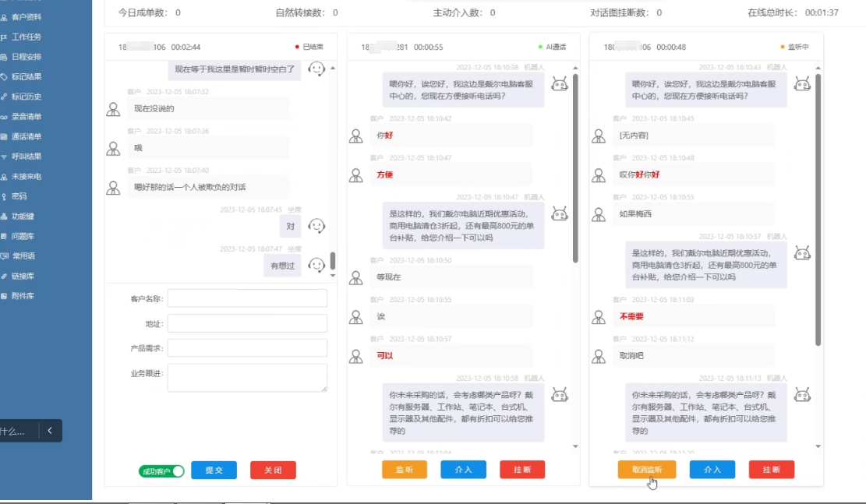Screen dimensions: 866x504
Task: Open 密码 sidebar item
Action: click(x=19, y=196)
